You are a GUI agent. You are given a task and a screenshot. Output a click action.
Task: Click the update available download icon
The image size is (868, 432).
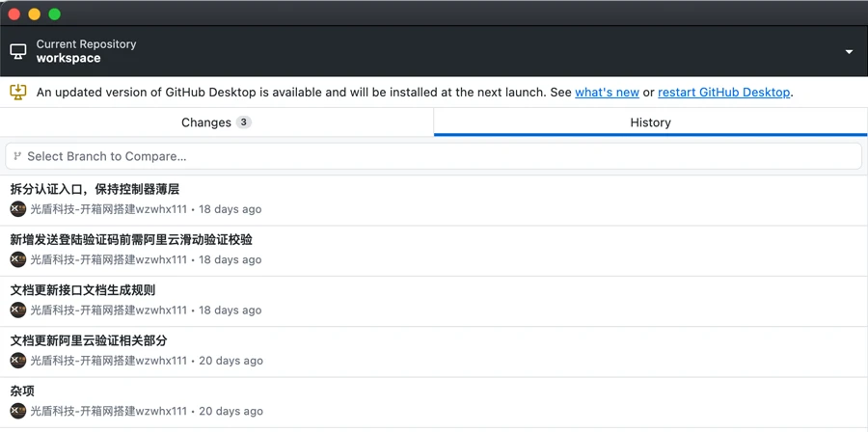tap(18, 92)
